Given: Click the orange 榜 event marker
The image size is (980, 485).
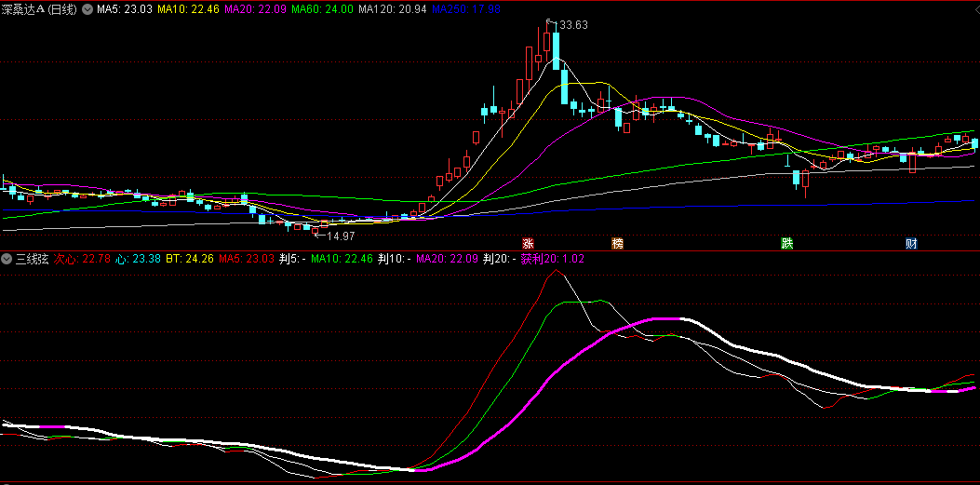Looking at the screenshot, I should coord(617,243).
